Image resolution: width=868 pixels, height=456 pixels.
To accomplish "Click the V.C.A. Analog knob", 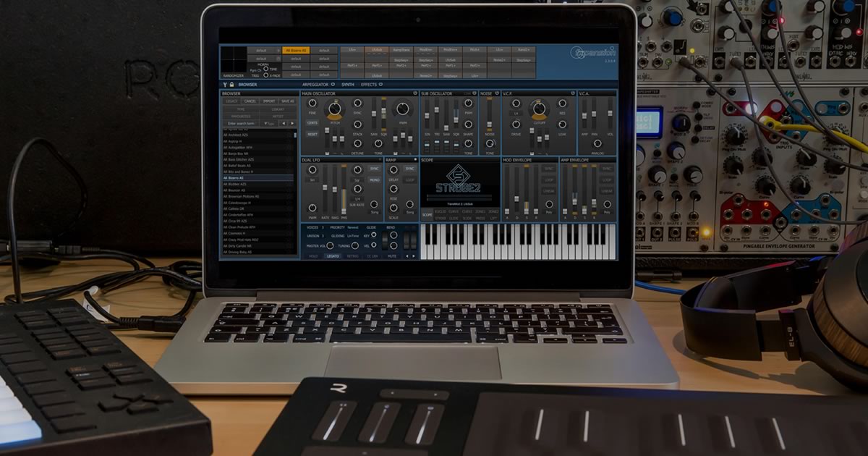I will [597, 145].
